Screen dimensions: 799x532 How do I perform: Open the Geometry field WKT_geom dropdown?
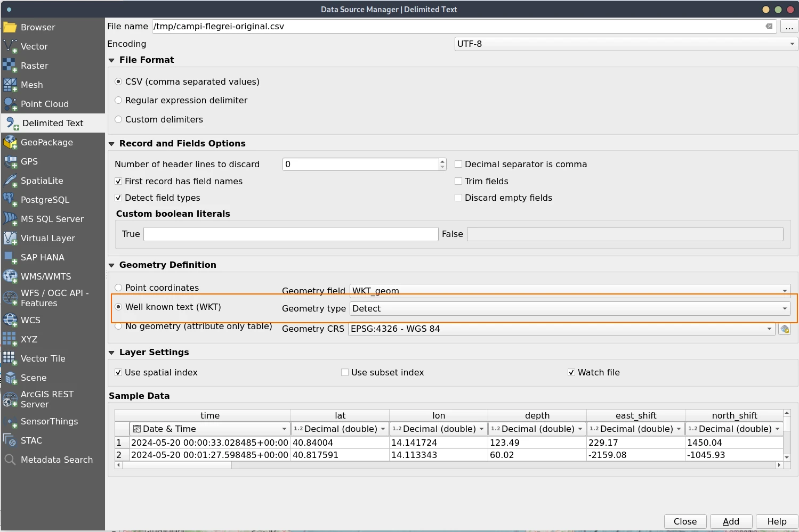570,290
